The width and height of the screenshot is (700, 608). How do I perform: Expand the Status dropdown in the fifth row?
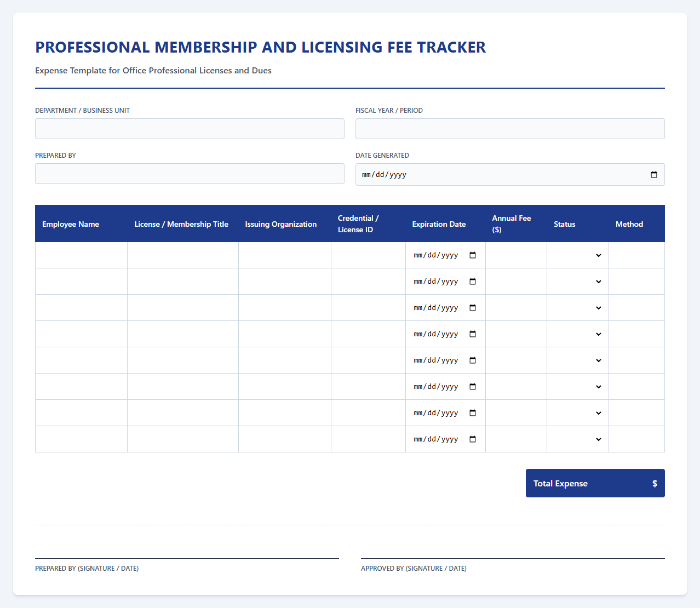[578, 360]
